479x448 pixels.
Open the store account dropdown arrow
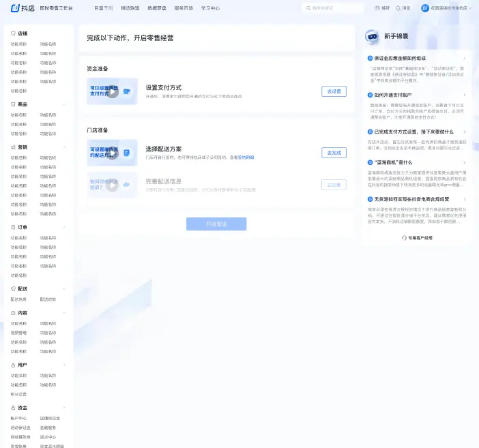[x=470, y=8]
